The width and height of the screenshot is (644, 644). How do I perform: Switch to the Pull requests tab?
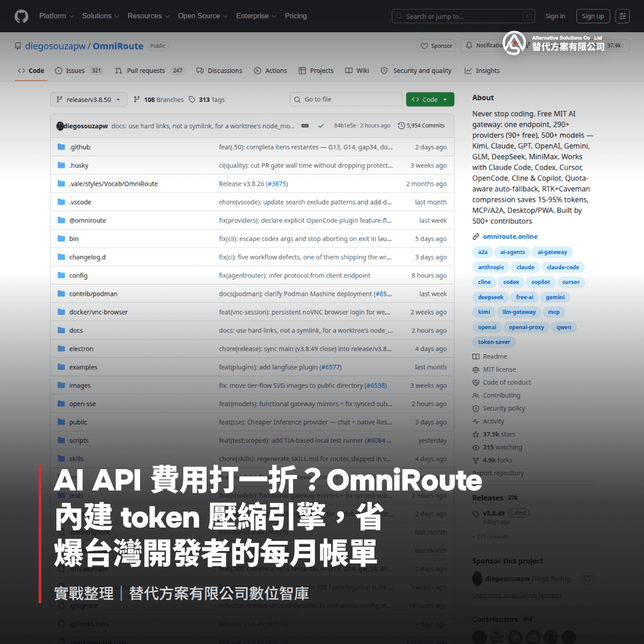(150, 71)
